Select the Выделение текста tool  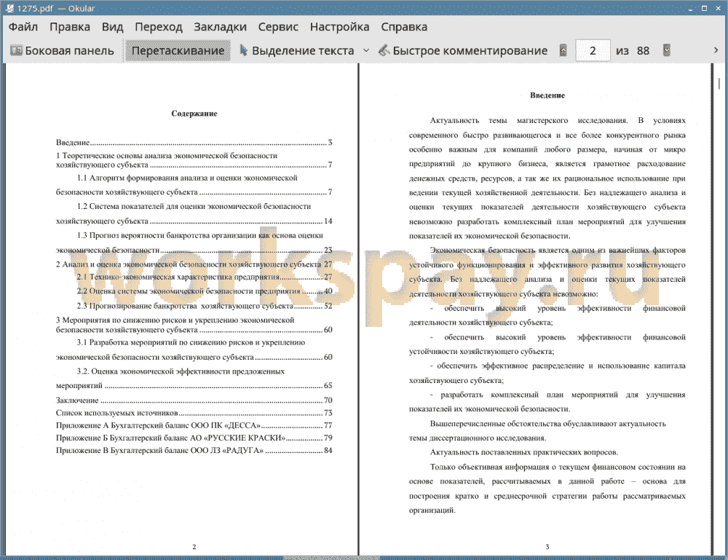point(297,51)
